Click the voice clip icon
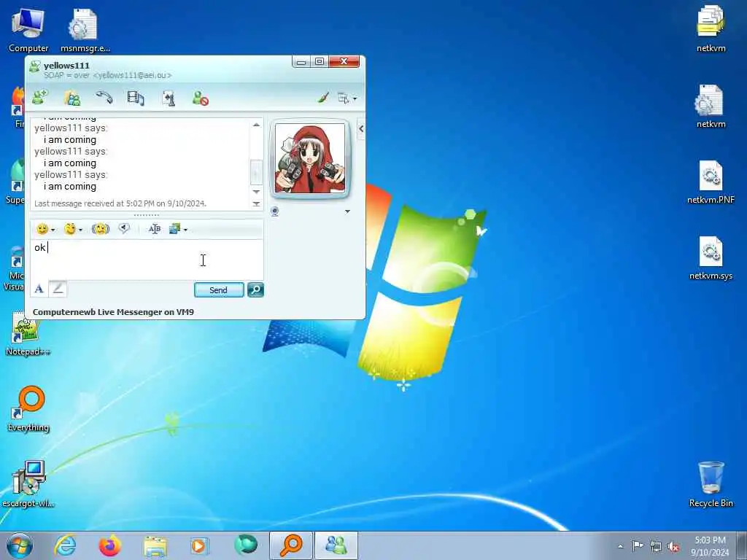This screenshot has width=747, height=560. pos(124,229)
